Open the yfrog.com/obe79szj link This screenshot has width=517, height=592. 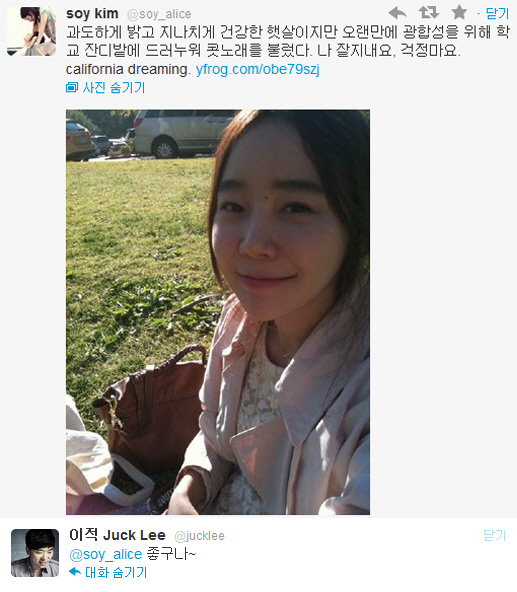pyautogui.click(x=258, y=69)
